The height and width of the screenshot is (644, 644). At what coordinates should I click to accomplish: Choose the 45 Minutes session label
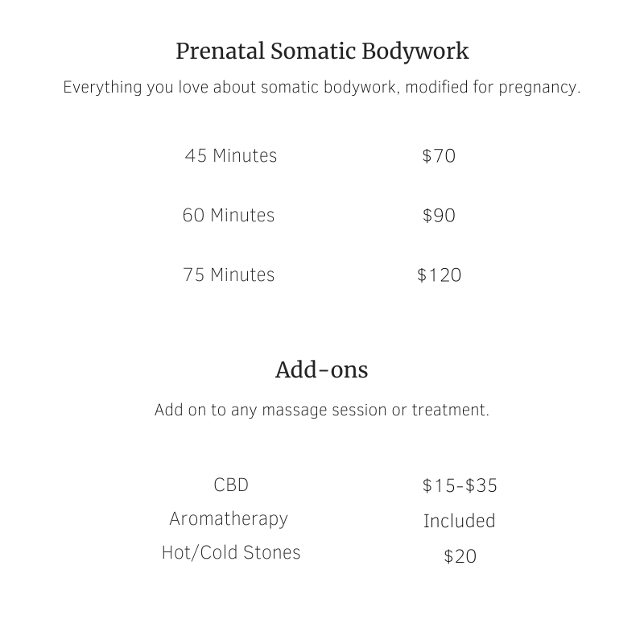[231, 156]
